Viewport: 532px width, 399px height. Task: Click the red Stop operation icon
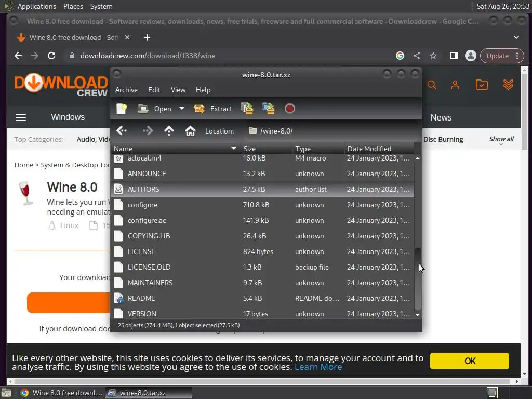pos(290,109)
